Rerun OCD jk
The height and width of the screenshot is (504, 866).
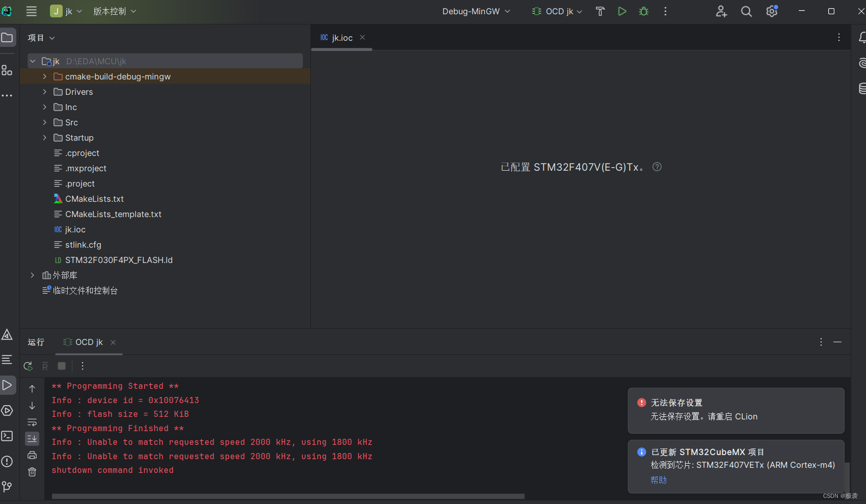28,366
